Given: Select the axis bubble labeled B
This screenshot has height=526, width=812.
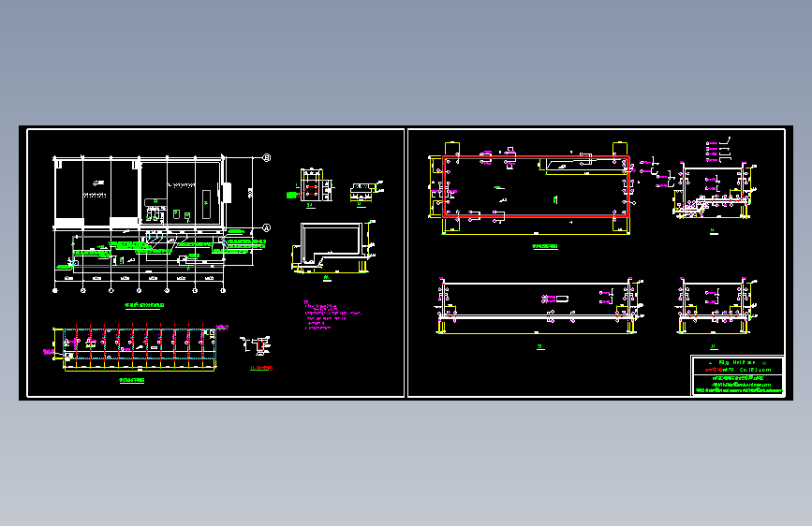Looking at the screenshot, I should pos(267,157).
